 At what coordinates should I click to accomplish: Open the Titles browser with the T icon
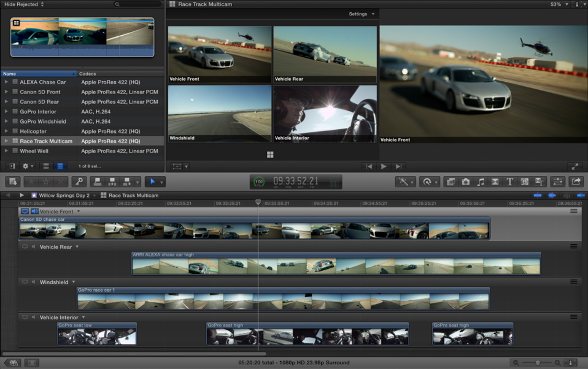510,181
